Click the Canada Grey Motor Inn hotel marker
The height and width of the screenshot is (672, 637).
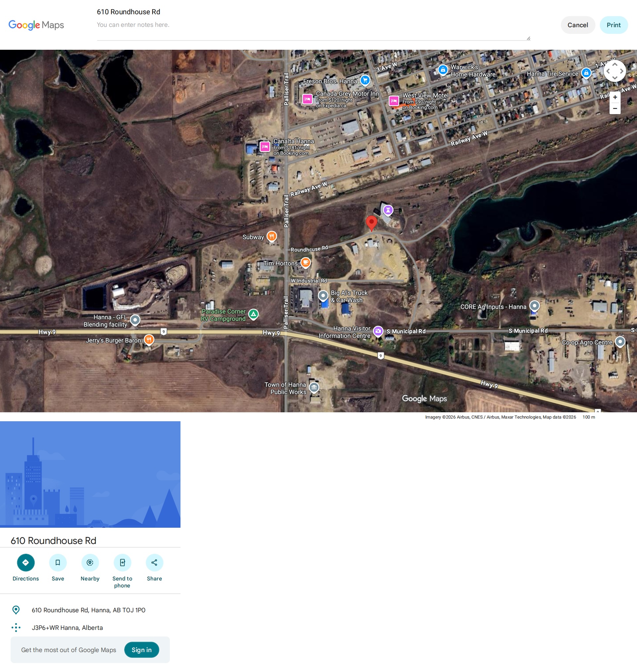click(307, 99)
